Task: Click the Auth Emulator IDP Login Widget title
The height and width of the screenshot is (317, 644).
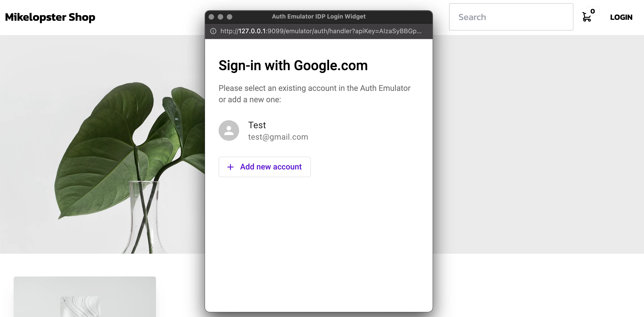Action: click(x=319, y=16)
